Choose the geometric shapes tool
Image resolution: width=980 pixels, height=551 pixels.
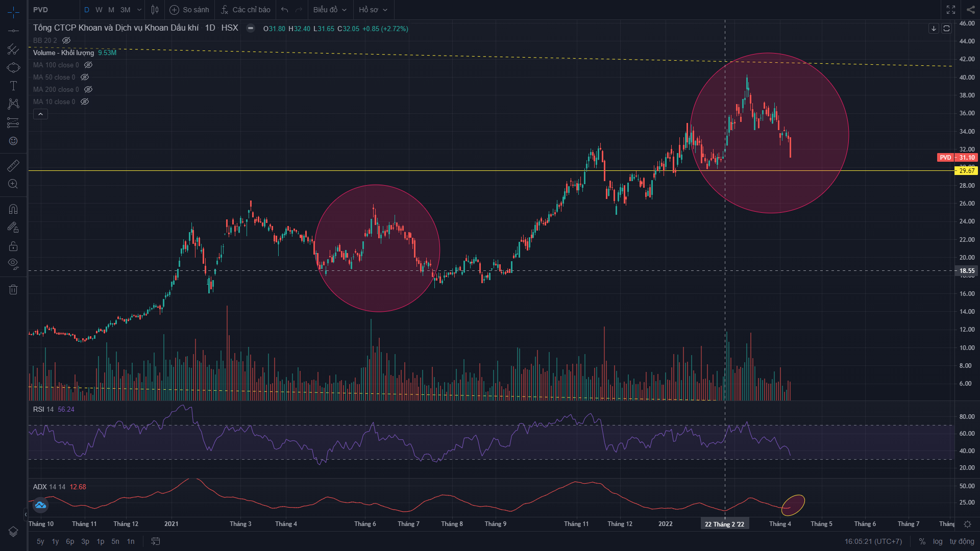pyautogui.click(x=13, y=67)
